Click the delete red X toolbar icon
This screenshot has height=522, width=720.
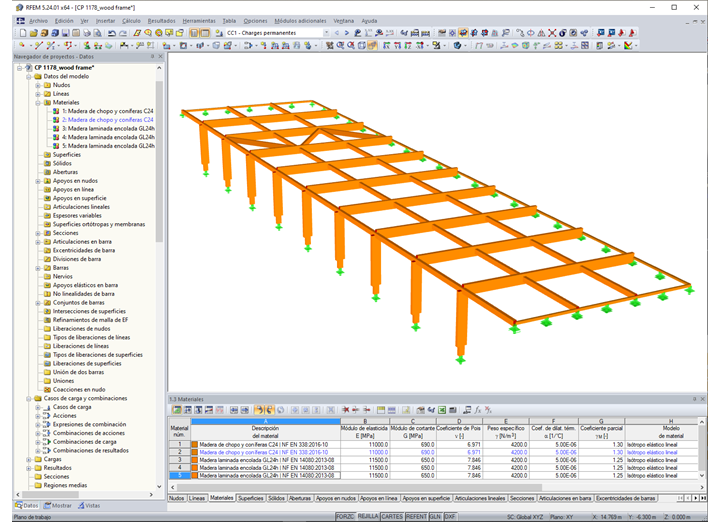pyautogui.click(x=552, y=33)
